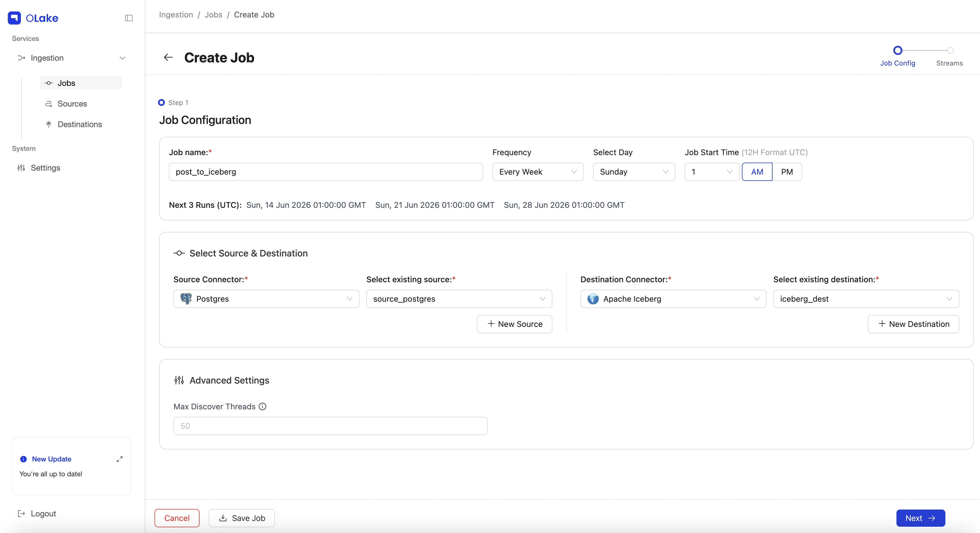Open the Destination Connector dropdown
This screenshot has width=980, height=533.
pyautogui.click(x=673, y=299)
